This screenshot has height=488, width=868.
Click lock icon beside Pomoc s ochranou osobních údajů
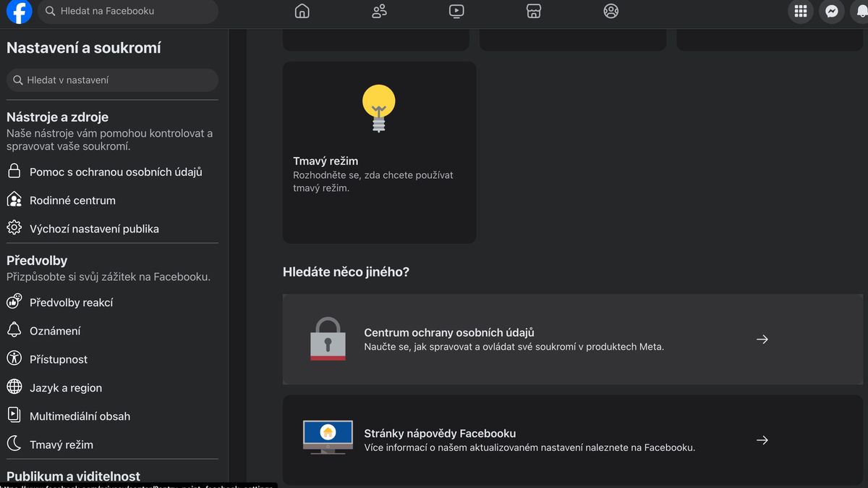(x=14, y=172)
